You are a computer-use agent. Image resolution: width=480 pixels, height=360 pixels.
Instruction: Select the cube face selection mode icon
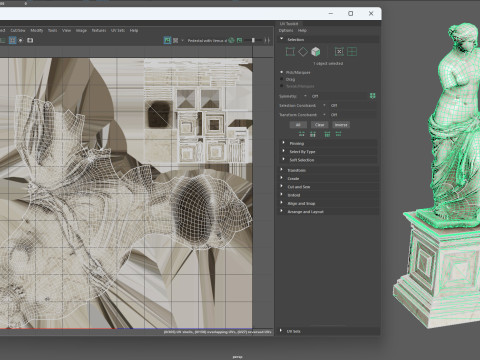point(315,52)
